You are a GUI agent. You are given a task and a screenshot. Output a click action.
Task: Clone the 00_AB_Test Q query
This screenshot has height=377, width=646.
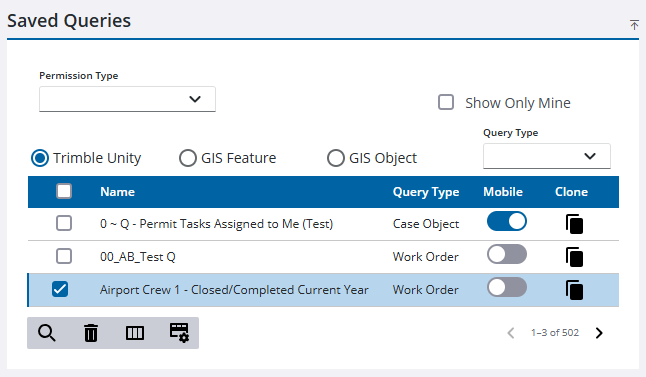point(574,257)
